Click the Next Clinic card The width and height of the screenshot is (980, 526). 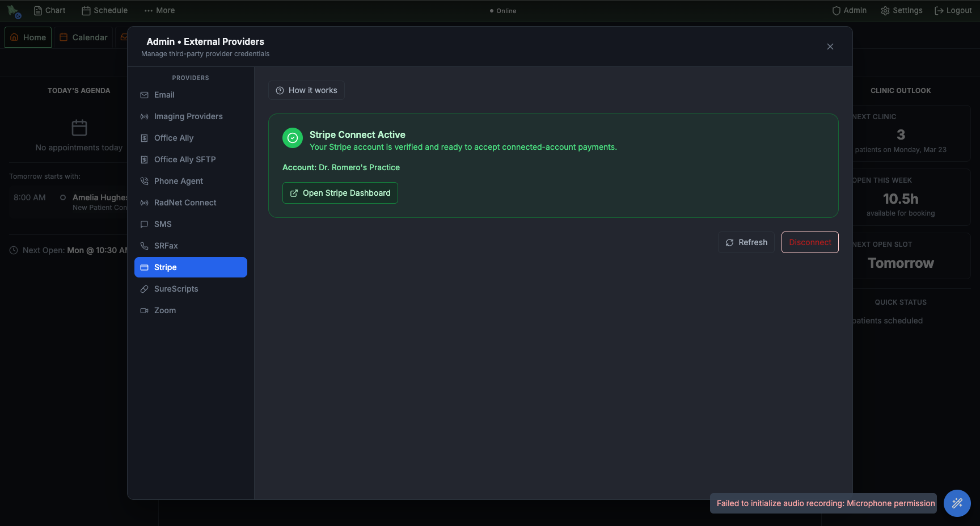pyautogui.click(x=911, y=134)
